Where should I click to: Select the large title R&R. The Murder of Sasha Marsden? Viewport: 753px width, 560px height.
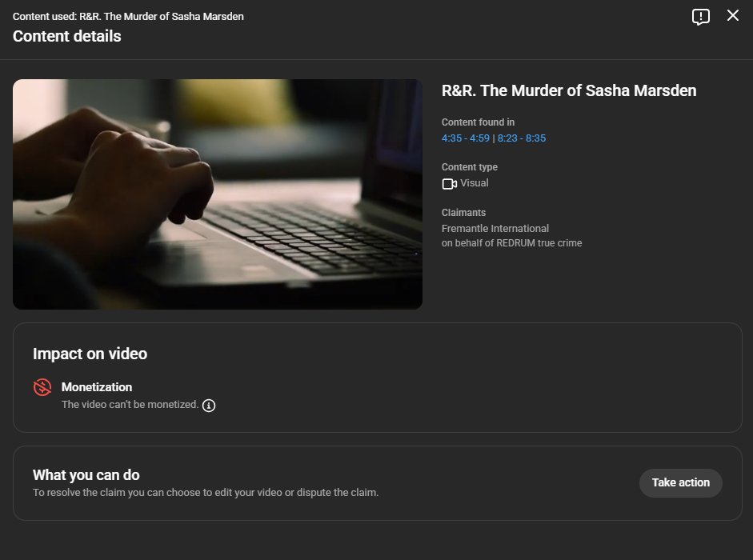[569, 90]
